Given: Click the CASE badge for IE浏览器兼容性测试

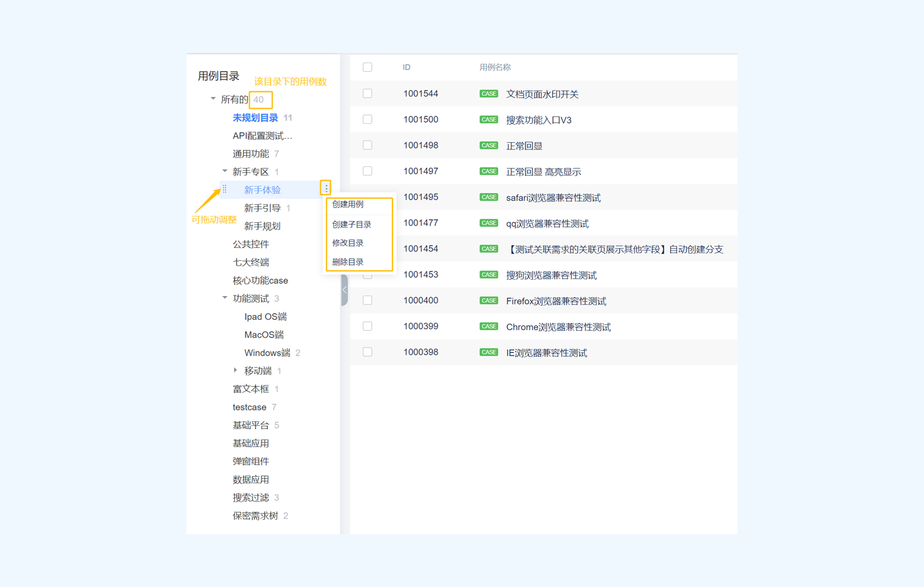Looking at the screenshot, I should tap(488, 352).
